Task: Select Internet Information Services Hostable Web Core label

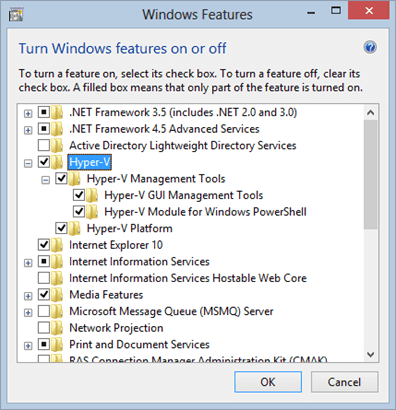Action: click(188, 278)
